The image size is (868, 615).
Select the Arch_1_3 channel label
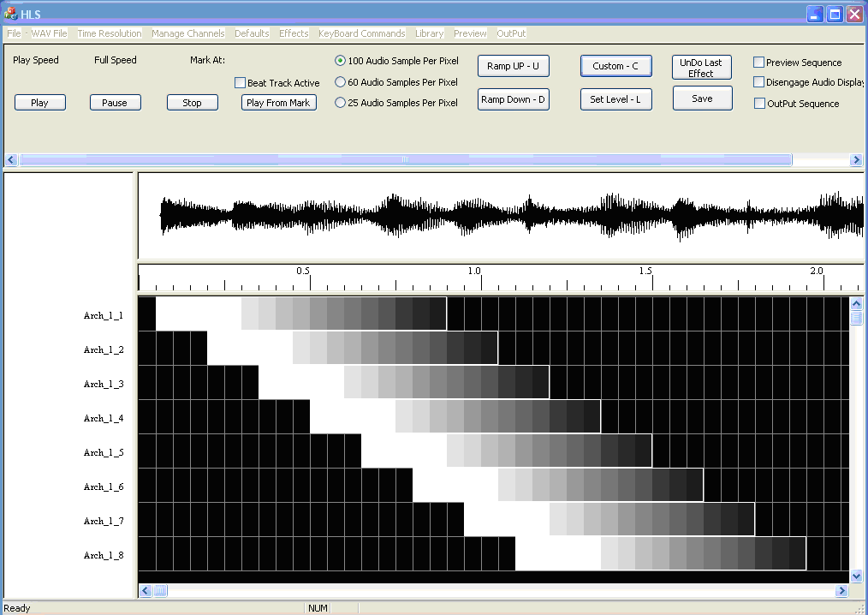[104, 385]
